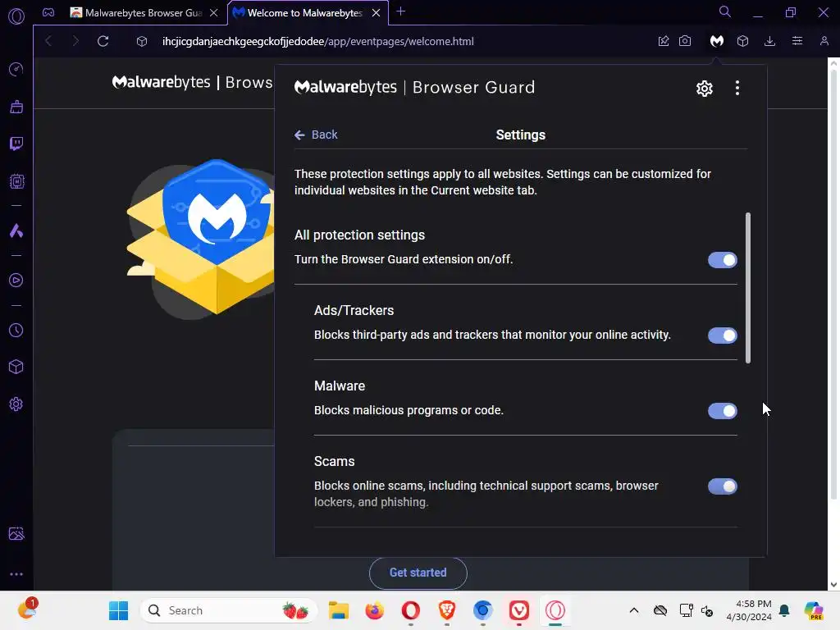
Task: Open the Downloads icon in toolbar
Action: [x=769, y=41]
